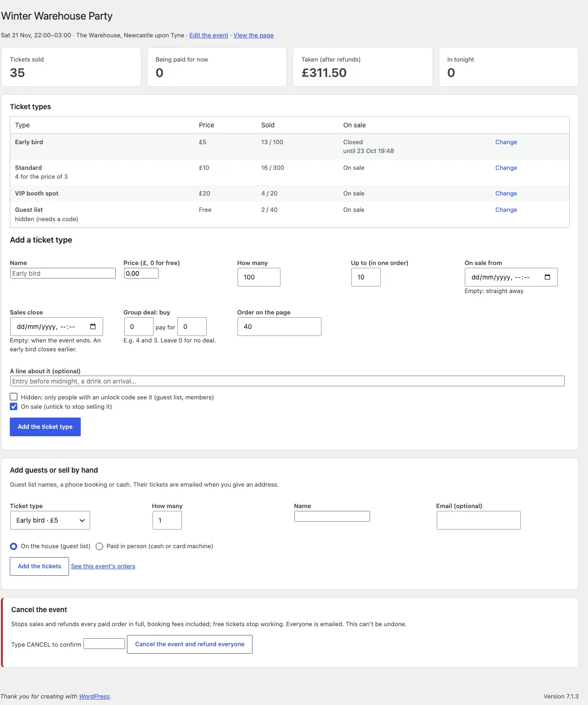Click the On sale from date field

pos(511,277)
